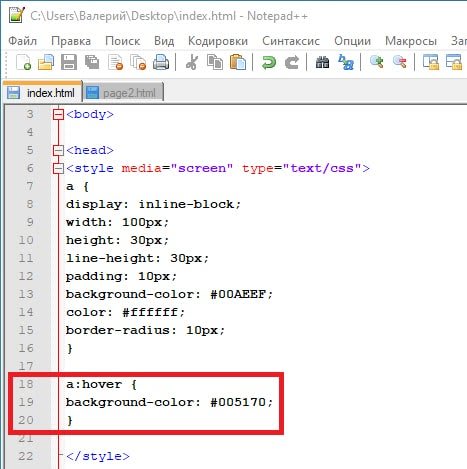Open a file via folder icon
Viewport: 467px width, 469px height.
tap(46, 62)
